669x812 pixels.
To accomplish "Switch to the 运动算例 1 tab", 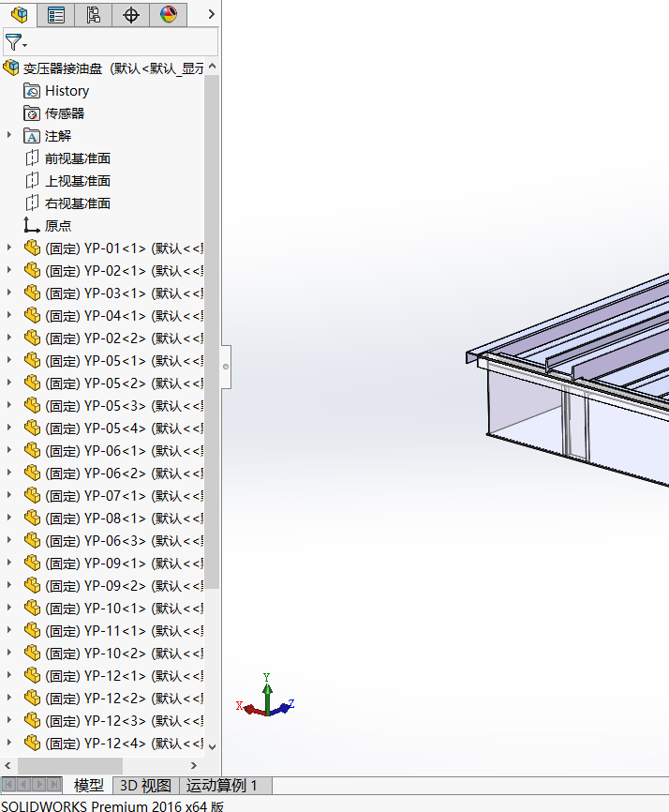I will tap(225, 786).
